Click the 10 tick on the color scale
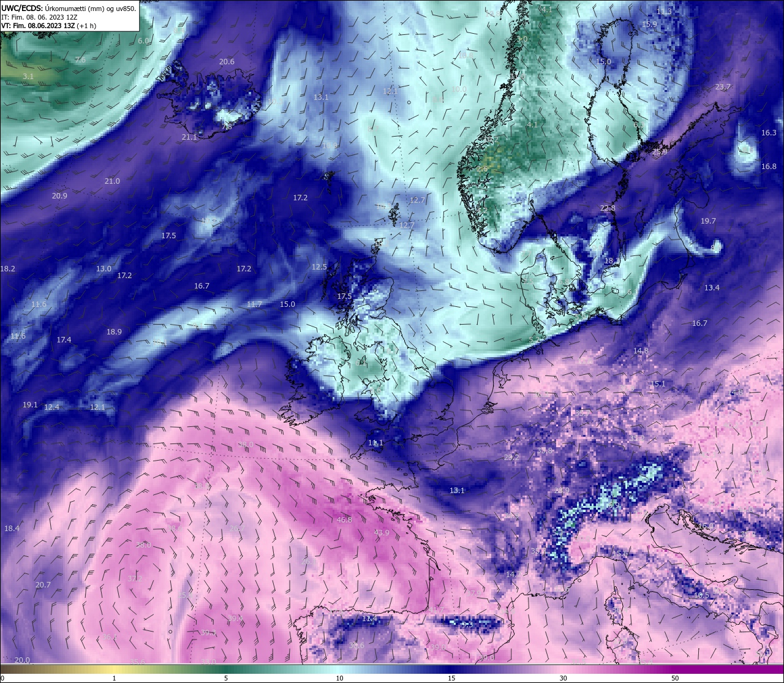The width and height of the screenshot is (784, 683). [339, 678]
